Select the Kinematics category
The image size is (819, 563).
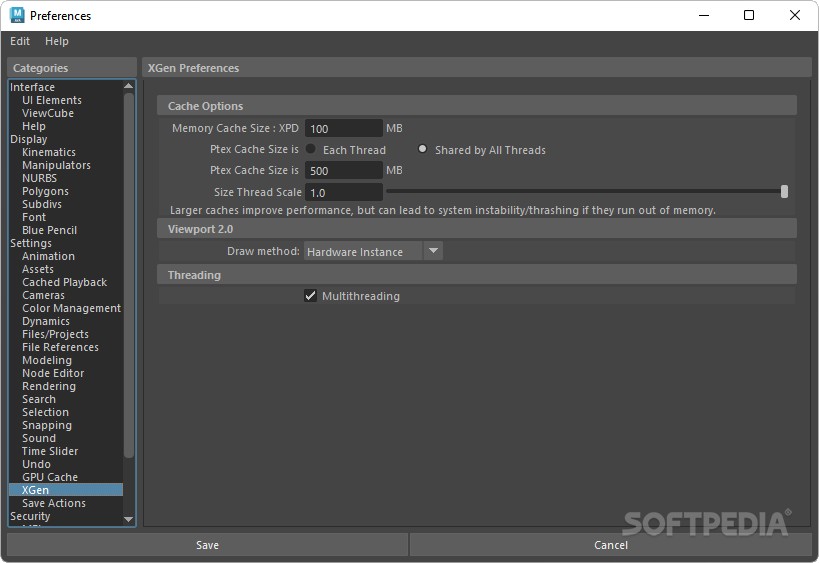(x=49, y=153)
